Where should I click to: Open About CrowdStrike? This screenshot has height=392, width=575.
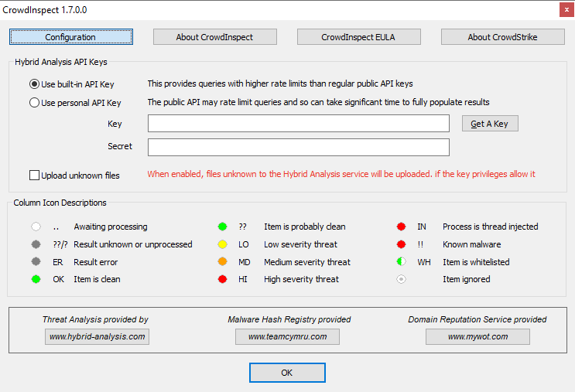pyautogui.click(x=503, y=37)
